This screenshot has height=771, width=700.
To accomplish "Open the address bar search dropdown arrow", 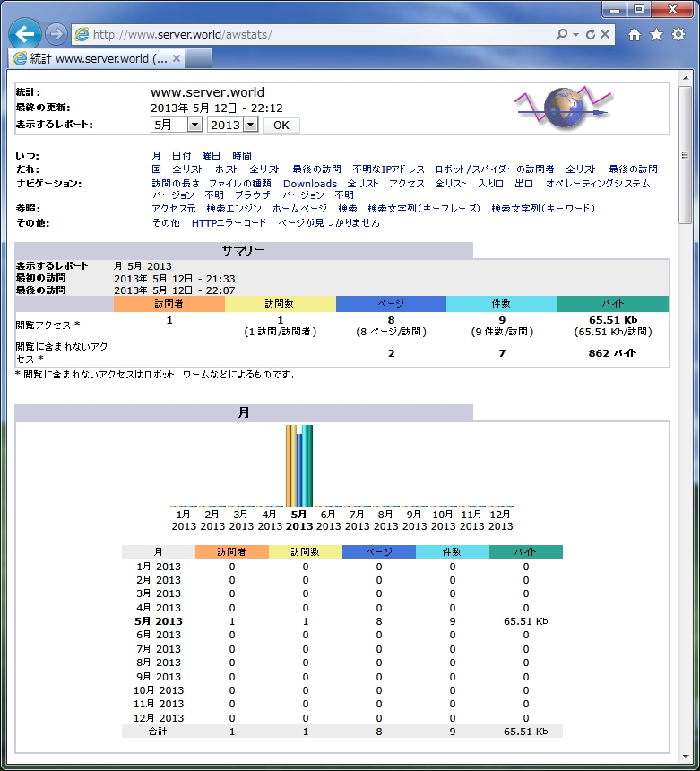I will point(575,34).
